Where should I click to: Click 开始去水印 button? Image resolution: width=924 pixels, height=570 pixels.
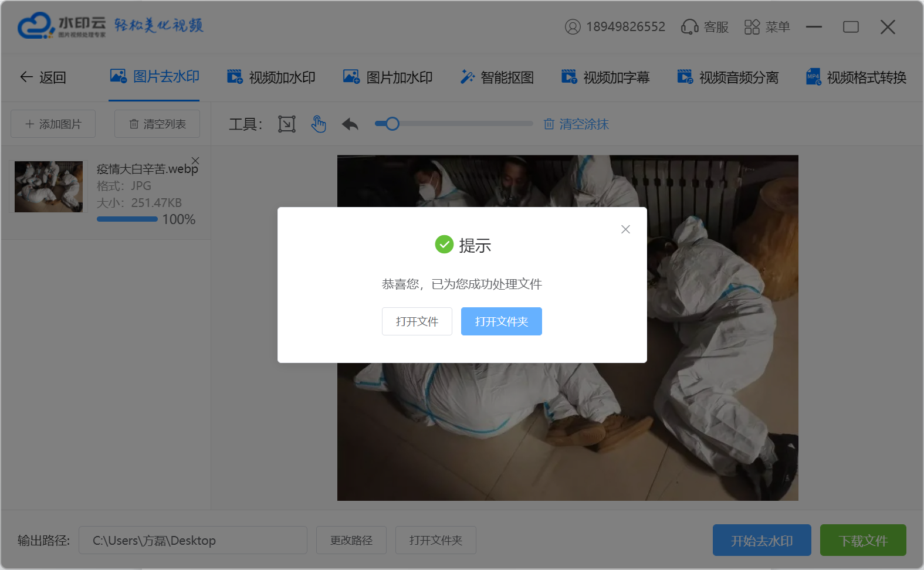[x=762, y=540]
